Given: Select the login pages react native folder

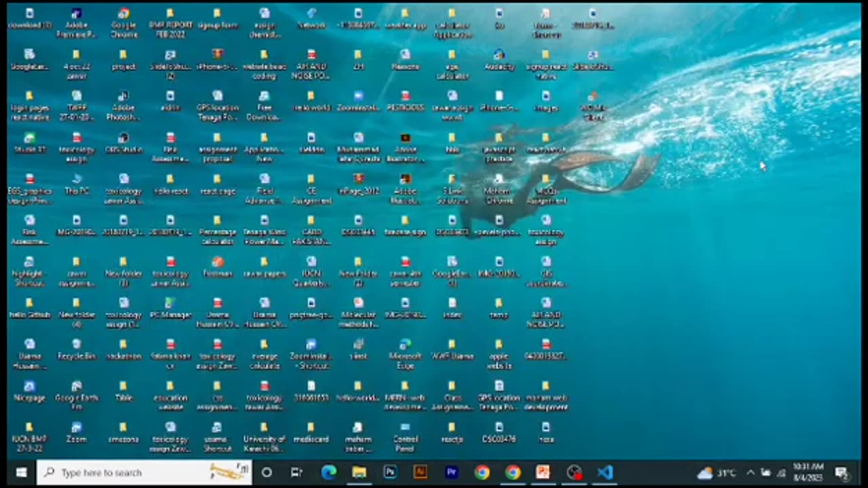Looking at the screenshot, I should [29, 106].
